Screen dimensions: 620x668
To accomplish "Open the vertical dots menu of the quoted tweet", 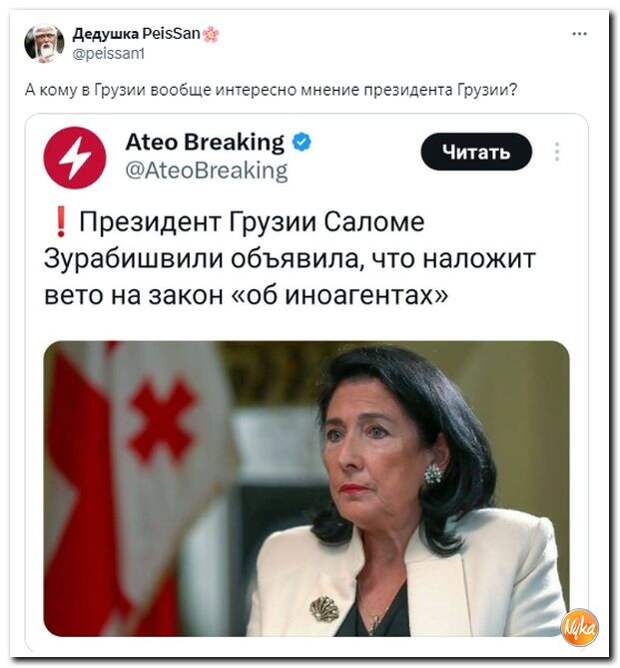I will [557, 152].
